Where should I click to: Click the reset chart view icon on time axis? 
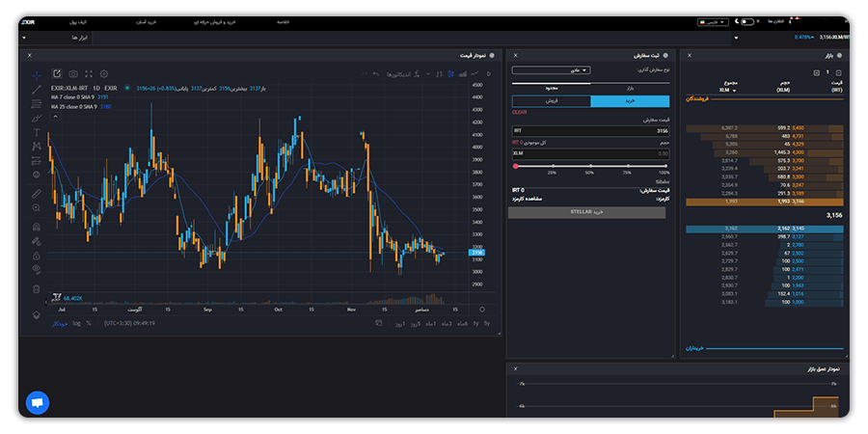[x=481, y=310]
